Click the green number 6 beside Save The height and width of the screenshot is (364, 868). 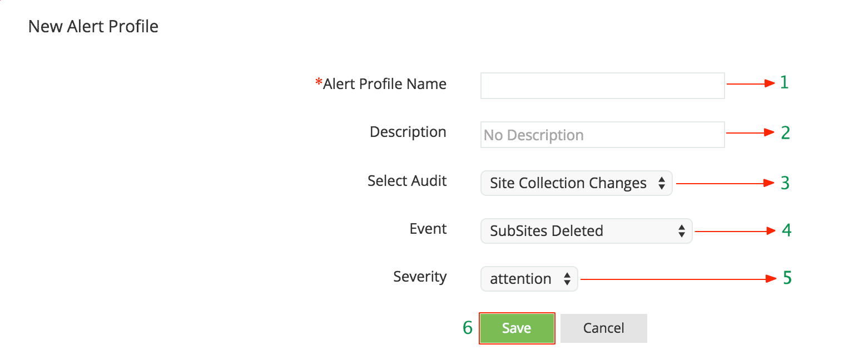pyautogui.click(x=468, y=328)
